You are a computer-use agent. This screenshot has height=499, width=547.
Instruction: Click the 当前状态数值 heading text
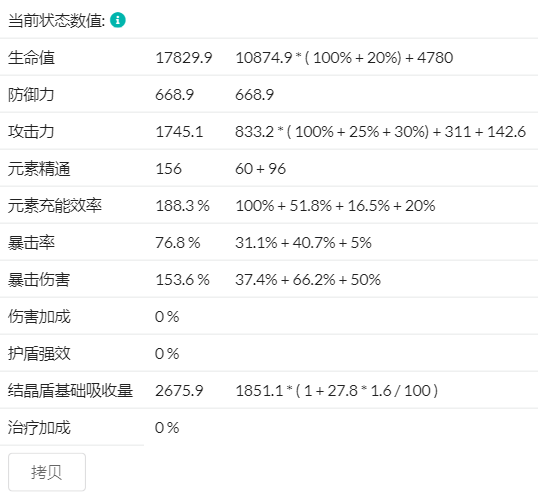coord(57,20)
